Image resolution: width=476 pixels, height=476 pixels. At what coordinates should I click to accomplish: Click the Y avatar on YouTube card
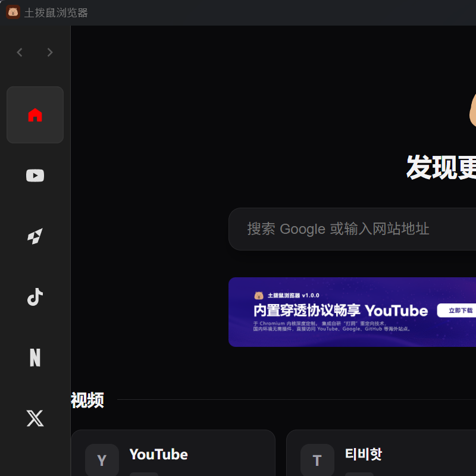(x=102, y=460)
